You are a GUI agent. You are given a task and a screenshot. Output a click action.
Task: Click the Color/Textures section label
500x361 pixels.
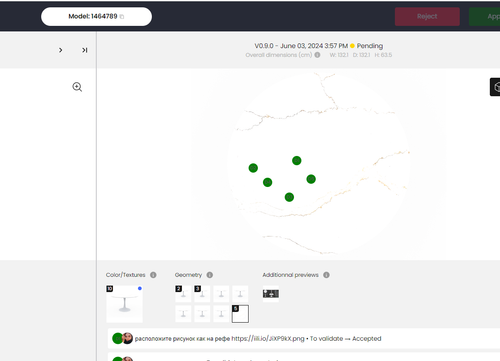[x=126, y=275]
